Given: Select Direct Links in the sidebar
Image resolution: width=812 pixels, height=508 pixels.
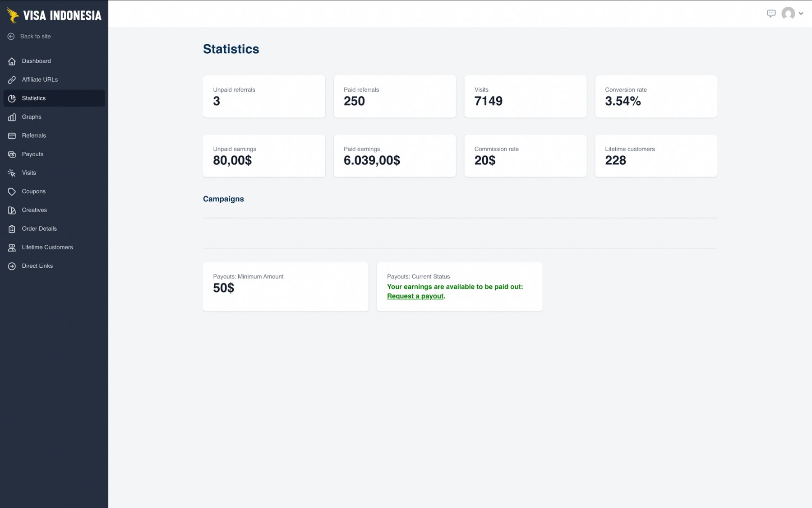Looking at the screenshot, I should pyautogui.click(x=38, y=266).
